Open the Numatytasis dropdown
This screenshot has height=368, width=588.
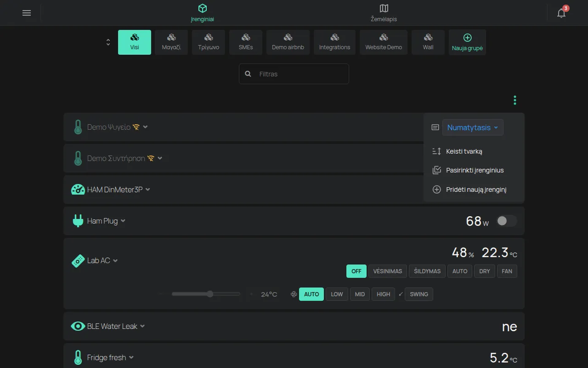473,127
